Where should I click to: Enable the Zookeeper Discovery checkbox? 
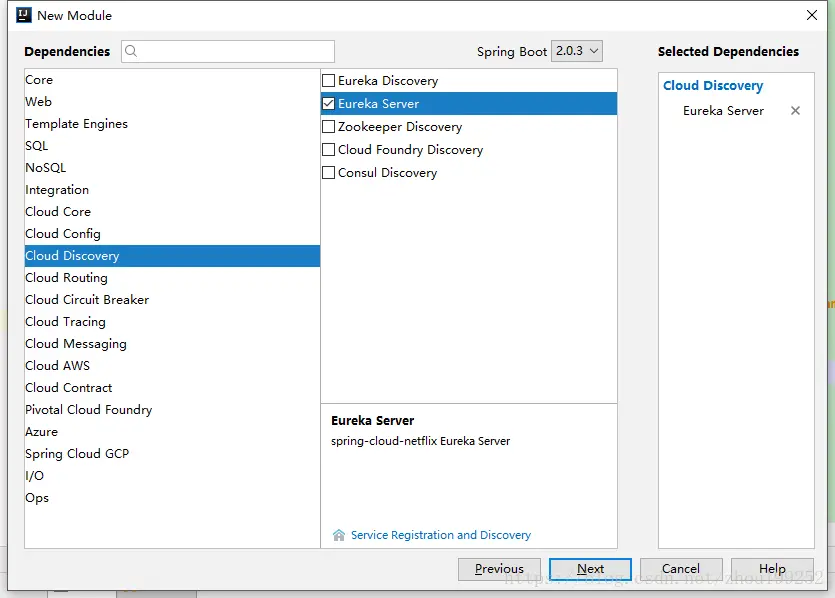pyautogui.click(x=329, y=126)
